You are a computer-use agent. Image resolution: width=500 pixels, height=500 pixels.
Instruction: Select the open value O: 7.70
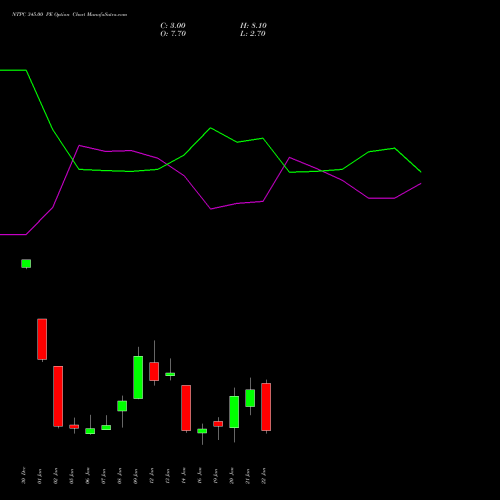[x=173, y=34]
